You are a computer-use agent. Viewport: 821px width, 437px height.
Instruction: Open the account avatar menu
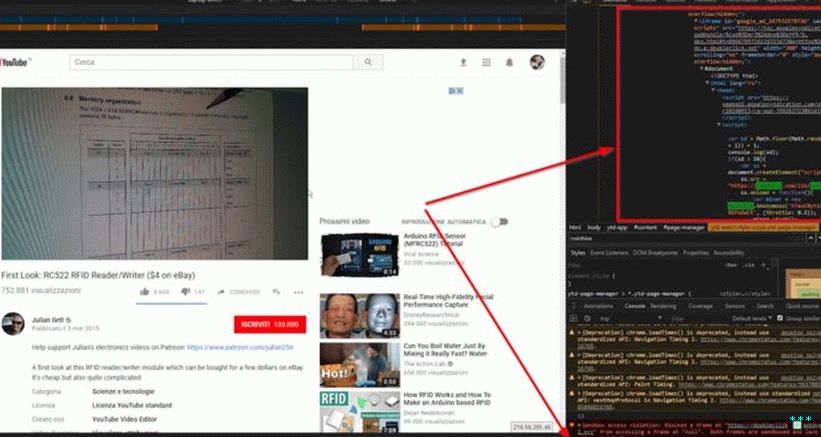click(x=537, y=62)
